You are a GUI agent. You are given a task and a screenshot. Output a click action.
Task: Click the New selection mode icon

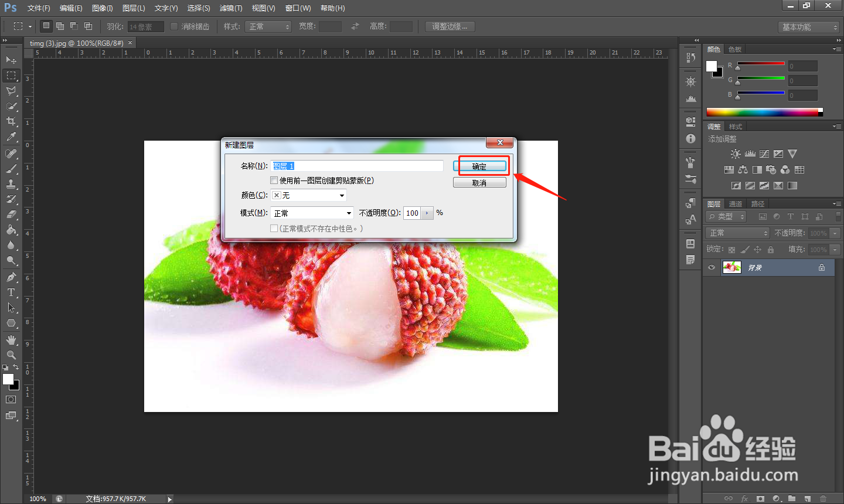coord(46,26)
